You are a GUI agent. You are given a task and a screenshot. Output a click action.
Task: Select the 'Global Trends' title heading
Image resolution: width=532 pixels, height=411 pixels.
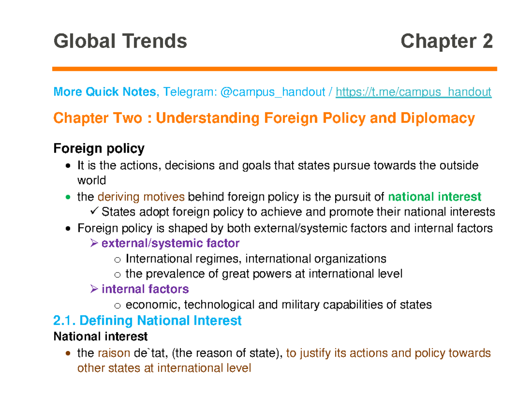tap(121, 41)
